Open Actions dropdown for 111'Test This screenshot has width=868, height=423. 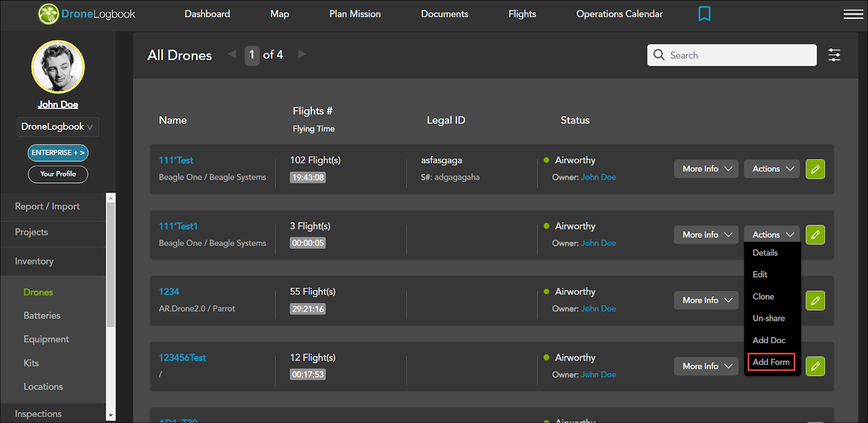[772, 169]
